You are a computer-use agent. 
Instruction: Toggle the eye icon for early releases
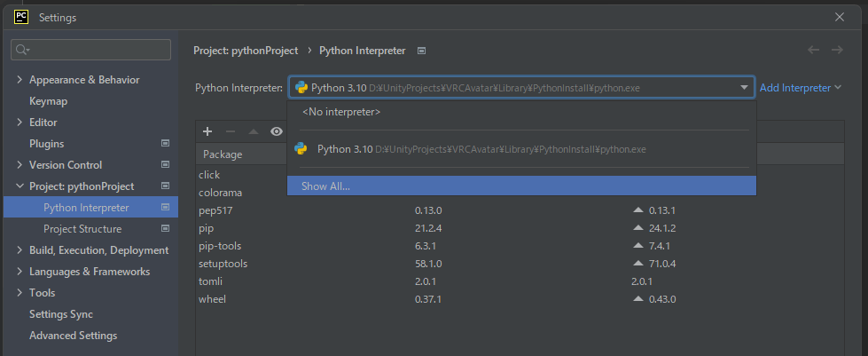277,131
